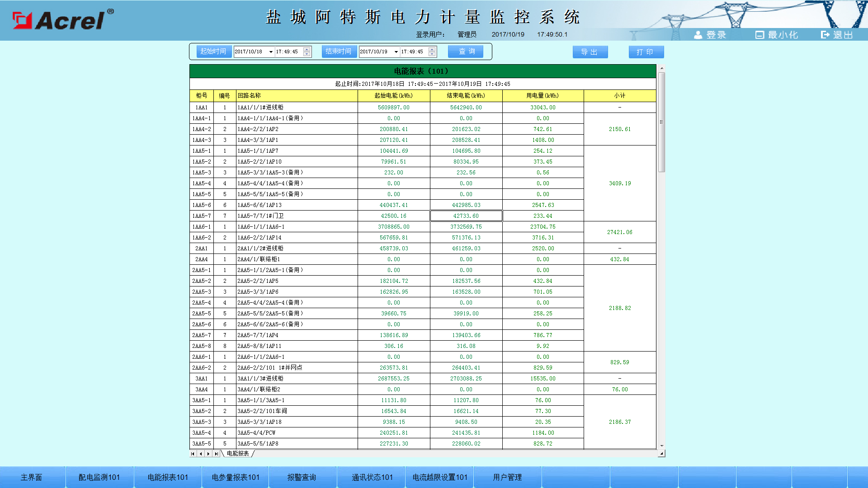
Task: Decrease end time with down spinner
Action: (432, 54)
